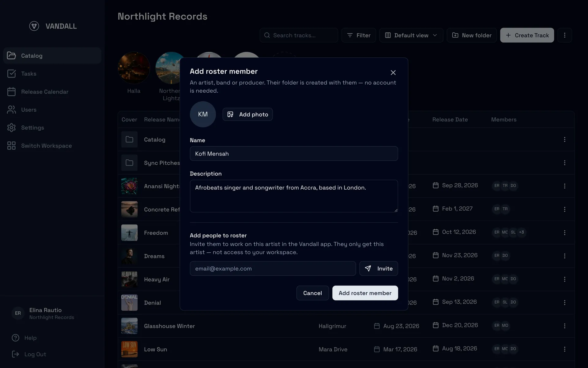
Task: Open row menu for Denial
Action: pyautogui.click(x=565, y=303)
